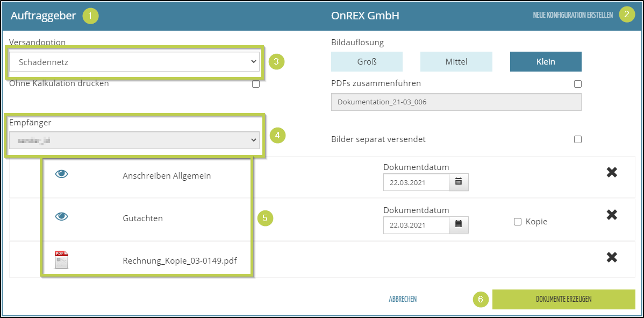The height and width of the screenshot is (318, 644).
Task: Preview the Anschreiben Allgemein document eye icon
Action: tap(62, 174)
